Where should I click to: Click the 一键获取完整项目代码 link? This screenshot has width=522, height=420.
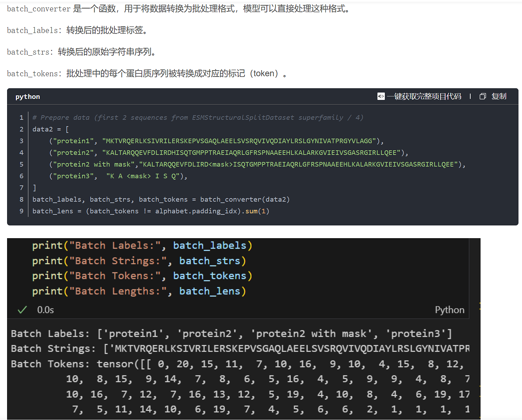(x=424, y=96)
